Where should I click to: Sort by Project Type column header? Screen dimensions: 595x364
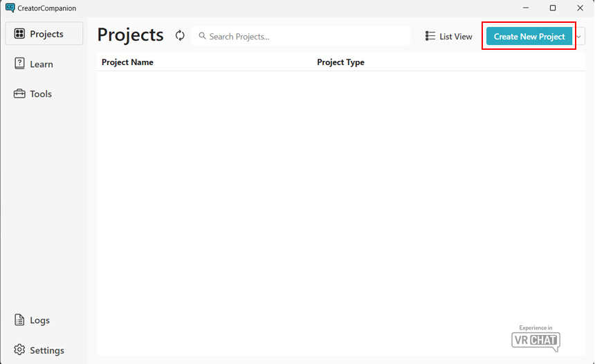(340, 62)
